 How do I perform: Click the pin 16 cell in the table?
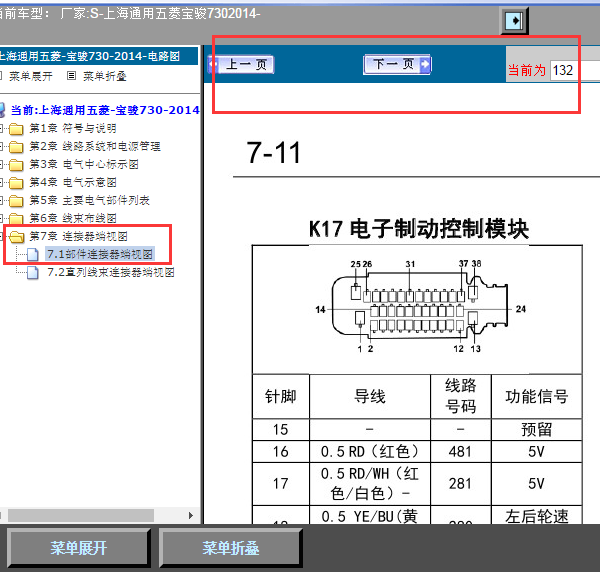281,451
